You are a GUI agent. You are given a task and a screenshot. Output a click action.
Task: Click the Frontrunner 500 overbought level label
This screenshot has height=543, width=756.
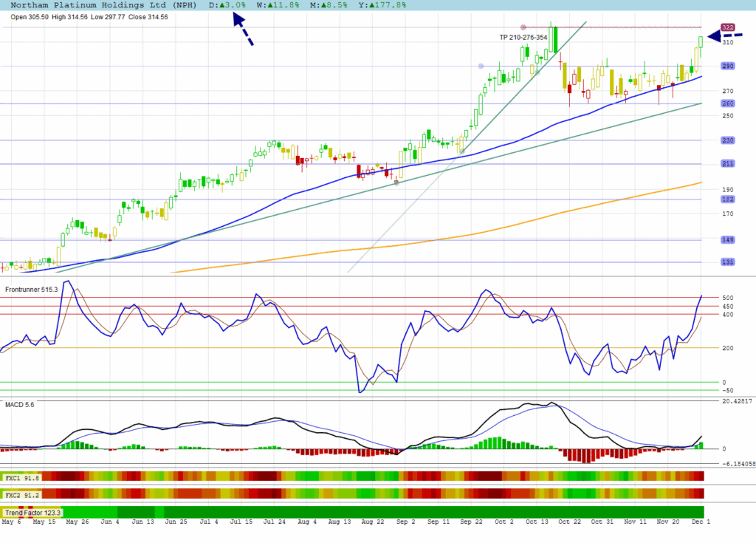pyautogui.click(x=727, y=298)
